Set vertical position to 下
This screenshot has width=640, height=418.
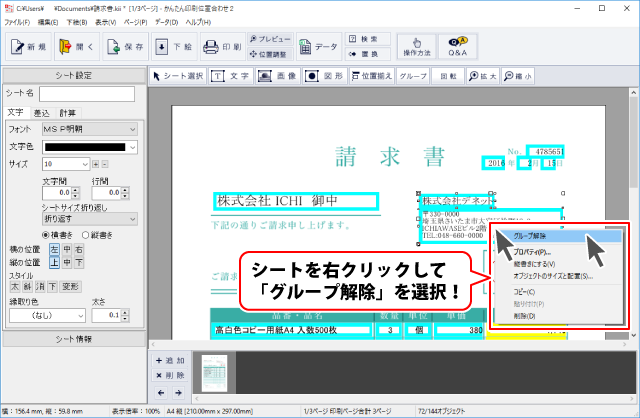tap(79, 262)
